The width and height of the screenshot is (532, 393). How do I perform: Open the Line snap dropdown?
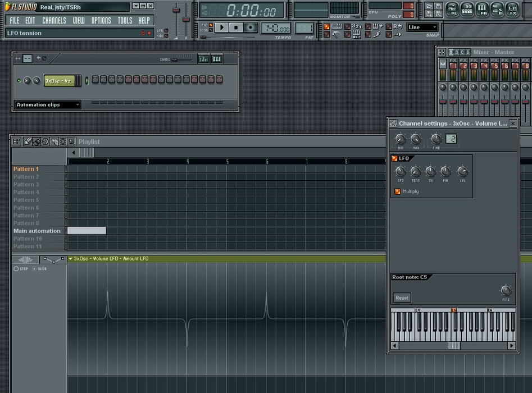[x=422, y=27]
